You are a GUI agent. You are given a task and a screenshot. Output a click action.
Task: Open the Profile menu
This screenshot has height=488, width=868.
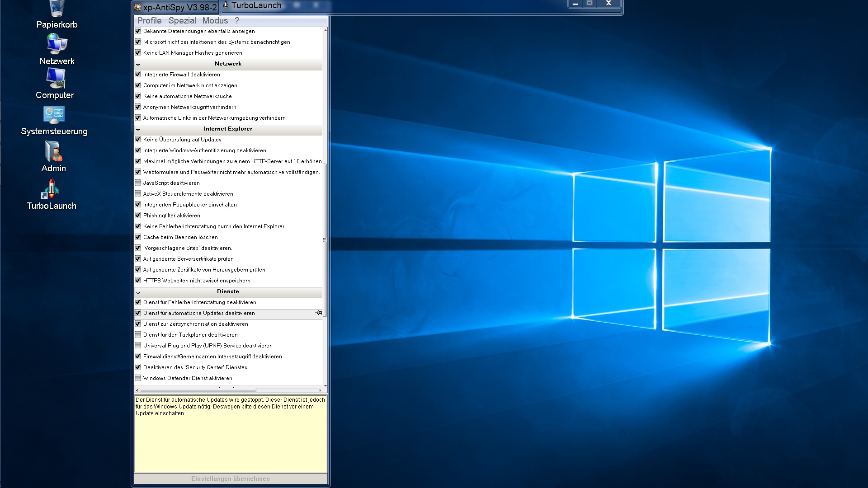(149, 21)
